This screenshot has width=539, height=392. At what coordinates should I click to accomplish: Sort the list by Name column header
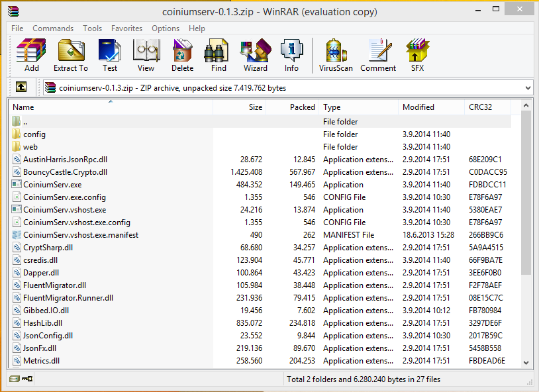pyautogui.click(x=111, y=107)
